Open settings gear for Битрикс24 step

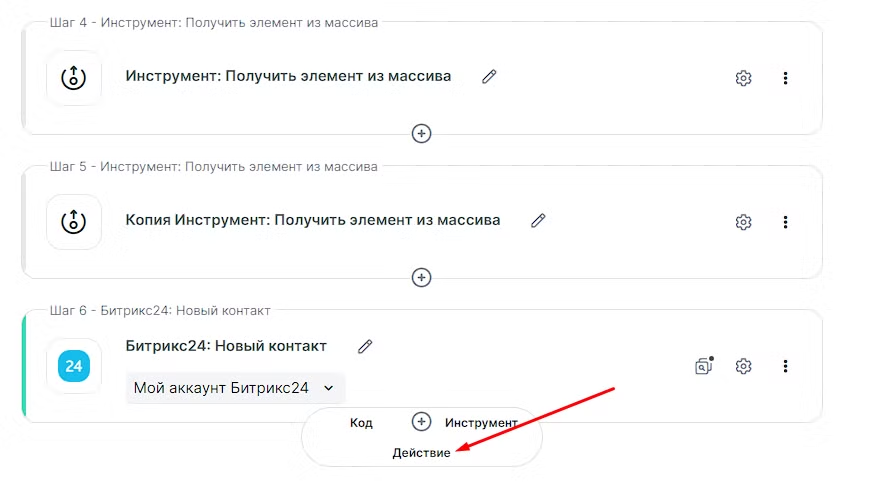click(x=743, y=366)
